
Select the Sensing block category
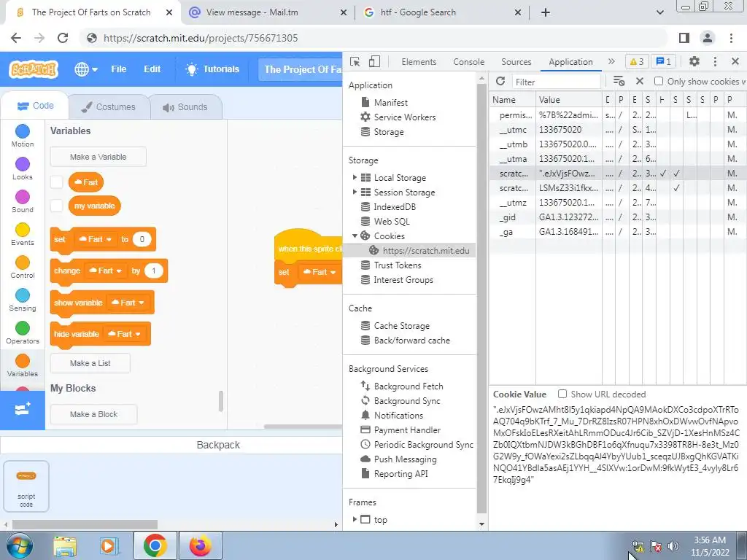(x=23, y=300)
